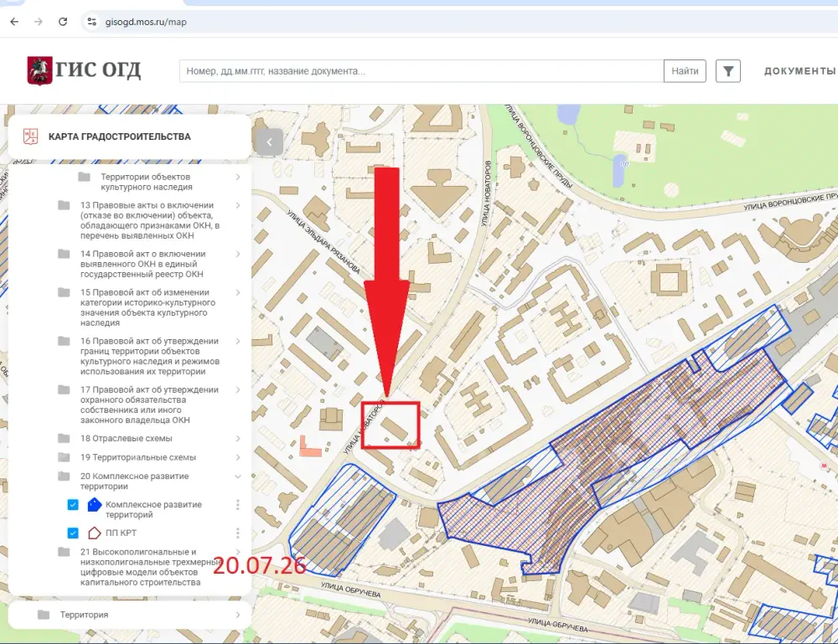838x644 pixels.
Task: Expand 21 Высокополигональные и низкополигональные трехмерные модели
Action: click(x=238, y=552)
